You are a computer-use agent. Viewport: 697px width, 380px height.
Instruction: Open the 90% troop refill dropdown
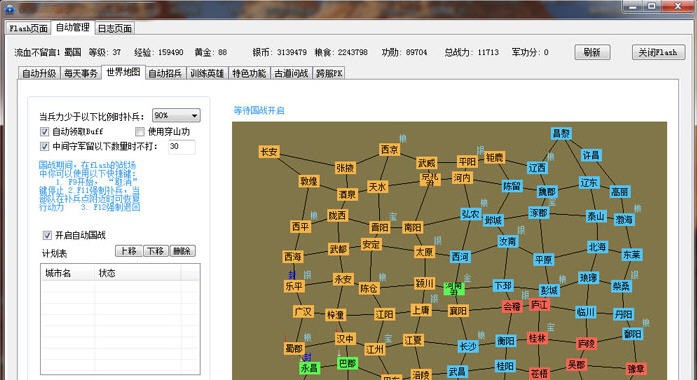tap(176, 116)
